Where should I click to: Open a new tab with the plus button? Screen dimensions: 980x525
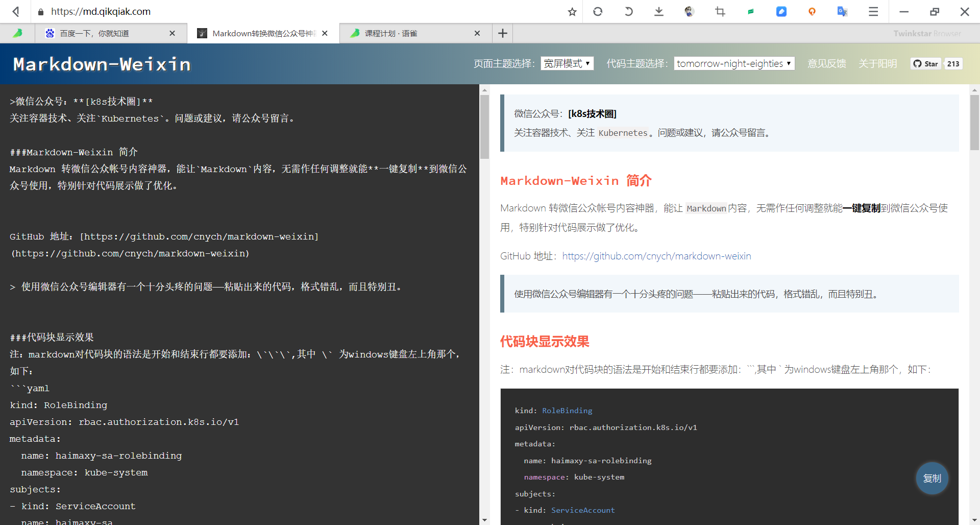click(x=503, y=33)
